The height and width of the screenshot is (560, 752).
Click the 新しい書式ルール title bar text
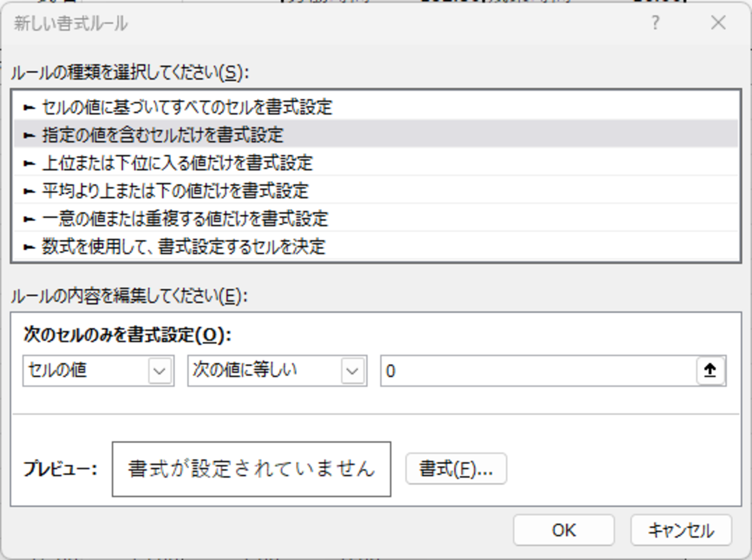tap(71, 23)
